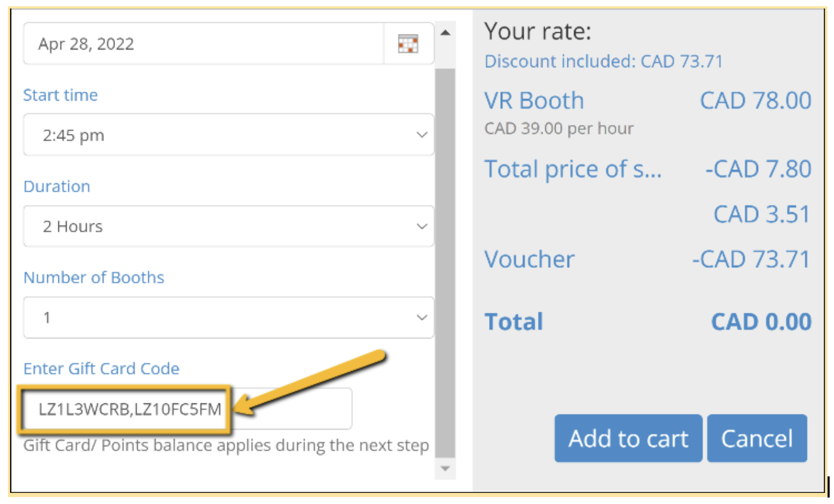
Task: Click the scrollbar down arrow
Action: pos(446,469)
